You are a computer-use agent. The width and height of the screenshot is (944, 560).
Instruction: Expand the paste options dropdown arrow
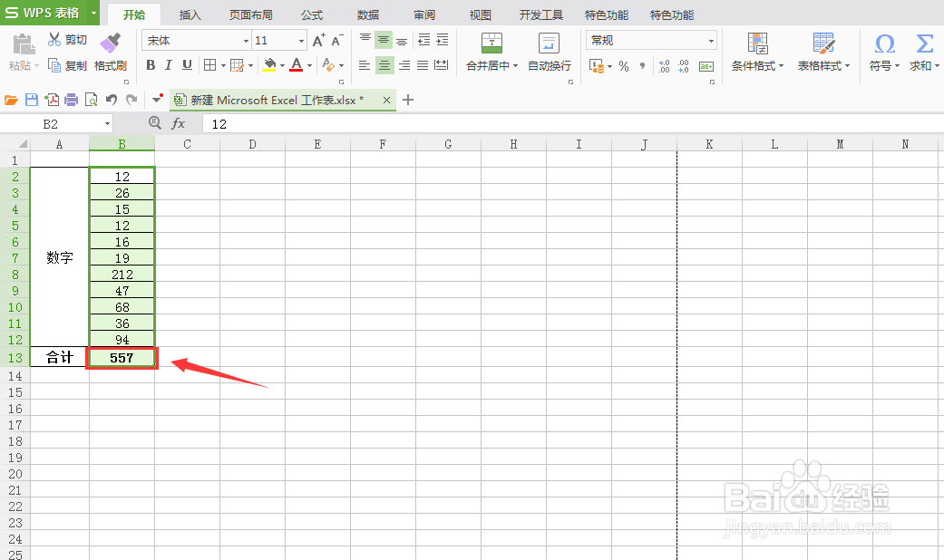click(36, 65)
